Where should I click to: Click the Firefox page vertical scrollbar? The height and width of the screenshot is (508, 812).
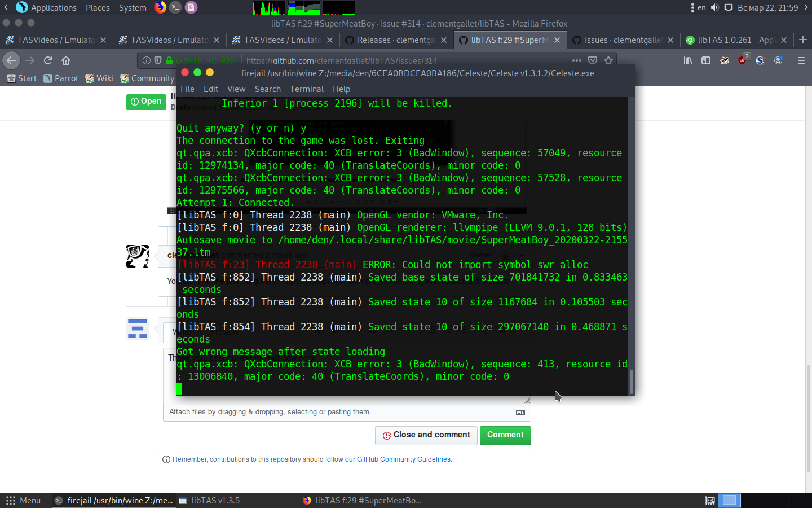click(808, 418)
